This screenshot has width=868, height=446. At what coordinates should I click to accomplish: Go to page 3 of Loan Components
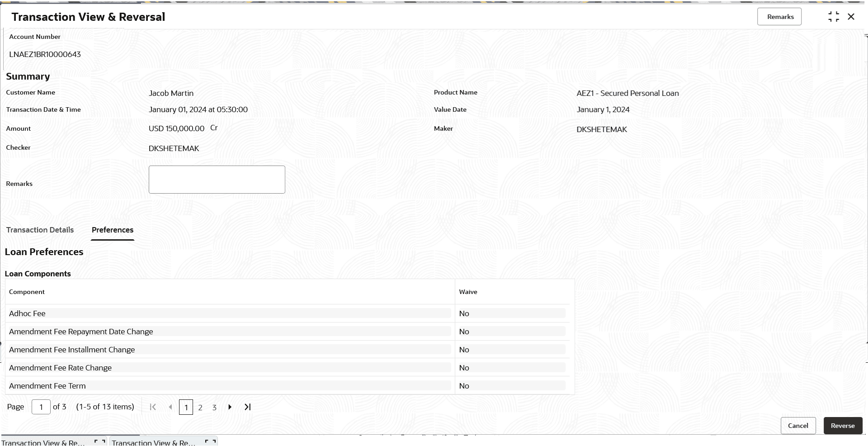215,407
